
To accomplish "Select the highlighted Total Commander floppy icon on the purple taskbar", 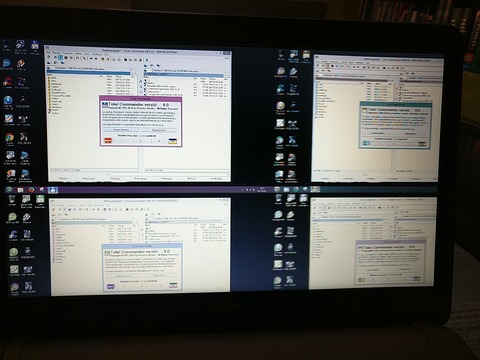I will tap(53, 190).
